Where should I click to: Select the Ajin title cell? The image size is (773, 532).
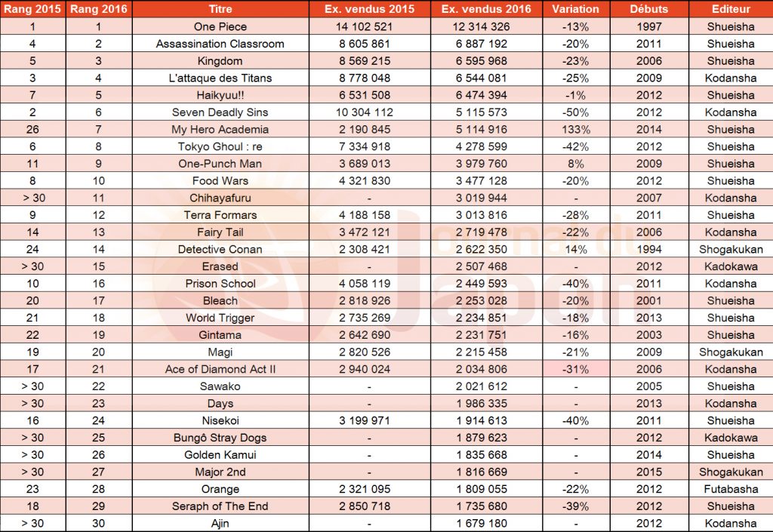pos(220,523)
